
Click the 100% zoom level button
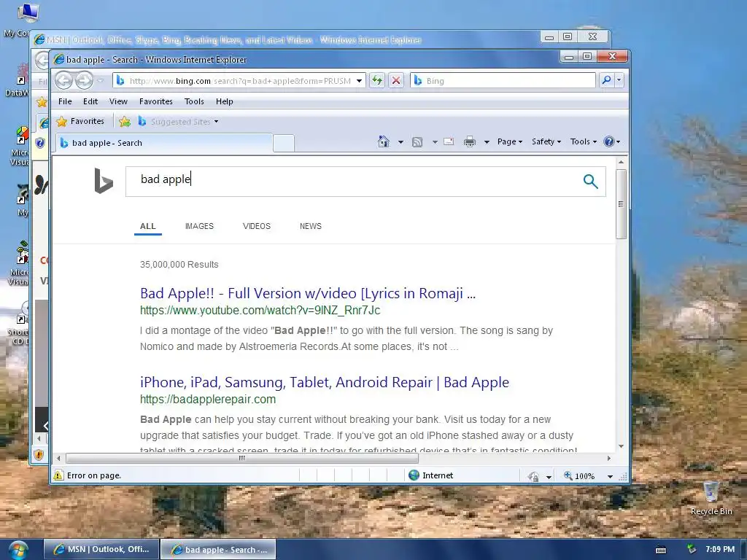(580, 475)
